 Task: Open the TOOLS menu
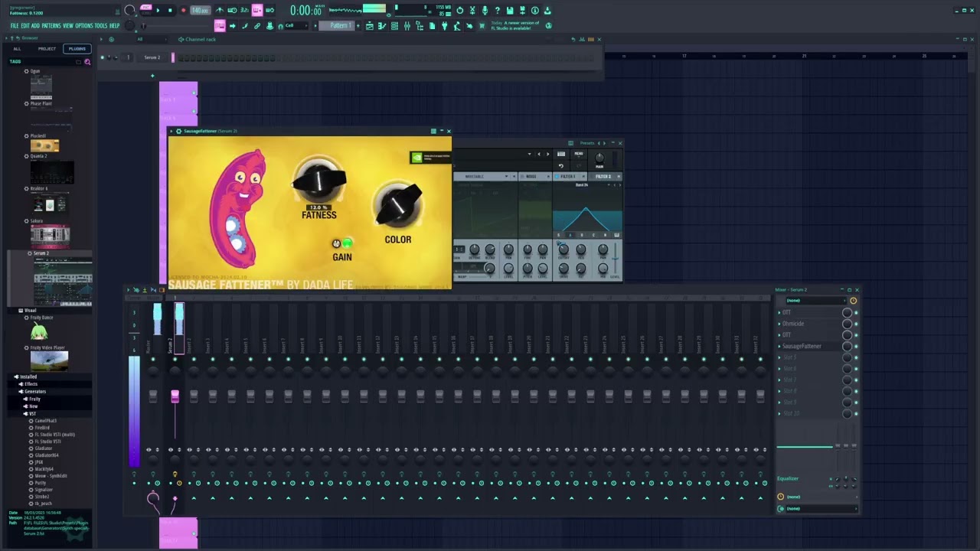(x=101, y=25)
